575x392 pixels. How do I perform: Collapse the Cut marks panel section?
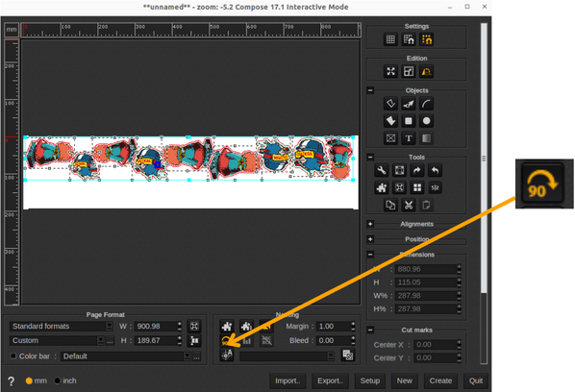pyautogui.click(x=370, y=331)
